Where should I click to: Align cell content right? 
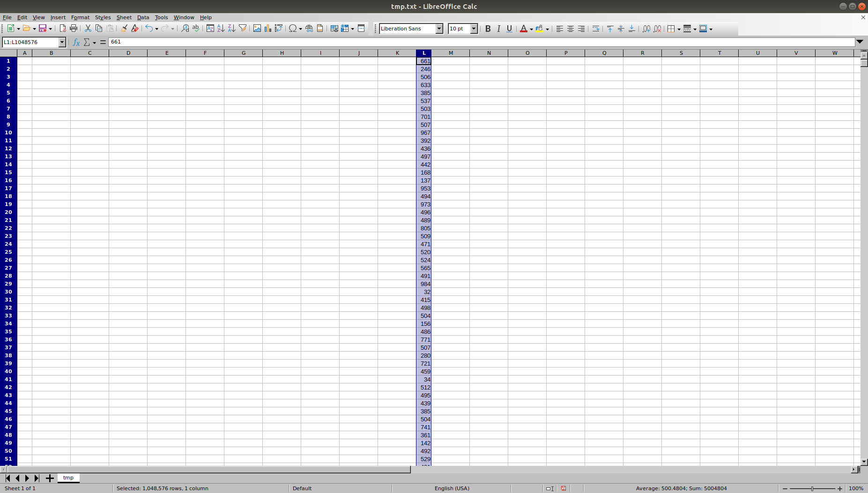(x=581, y=29)
